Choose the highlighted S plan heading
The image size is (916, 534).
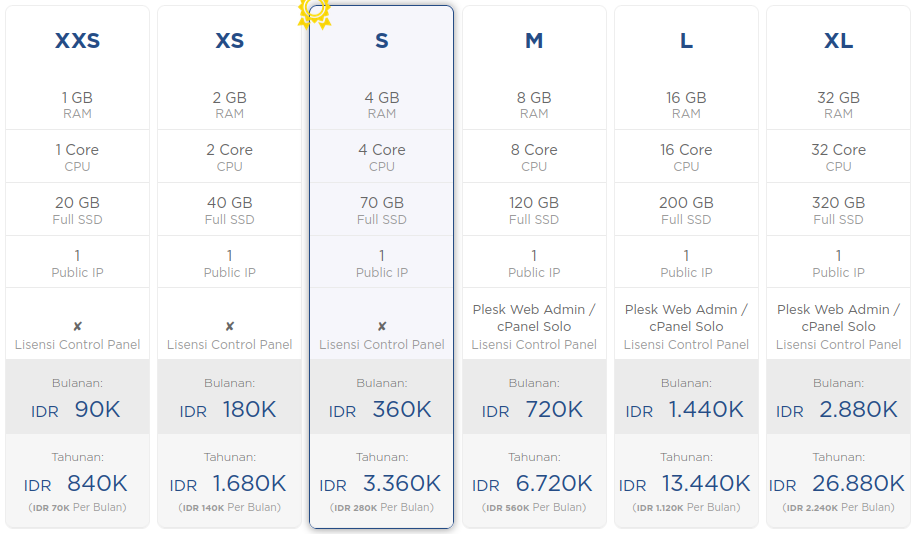pyautogui.click(x=381, y=41)
